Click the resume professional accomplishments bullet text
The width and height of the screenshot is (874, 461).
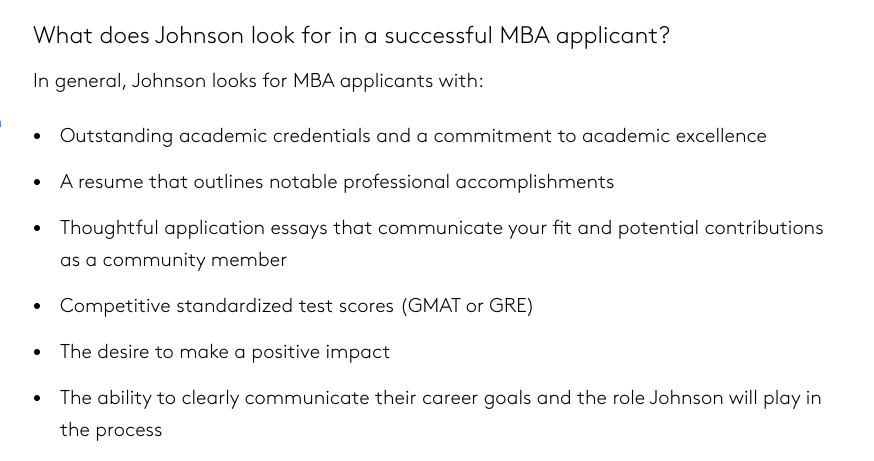pyautogui.click(x=337, y=182)
